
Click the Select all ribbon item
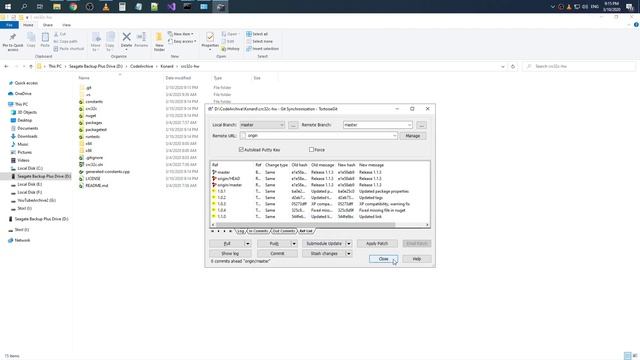coord(257,34)
